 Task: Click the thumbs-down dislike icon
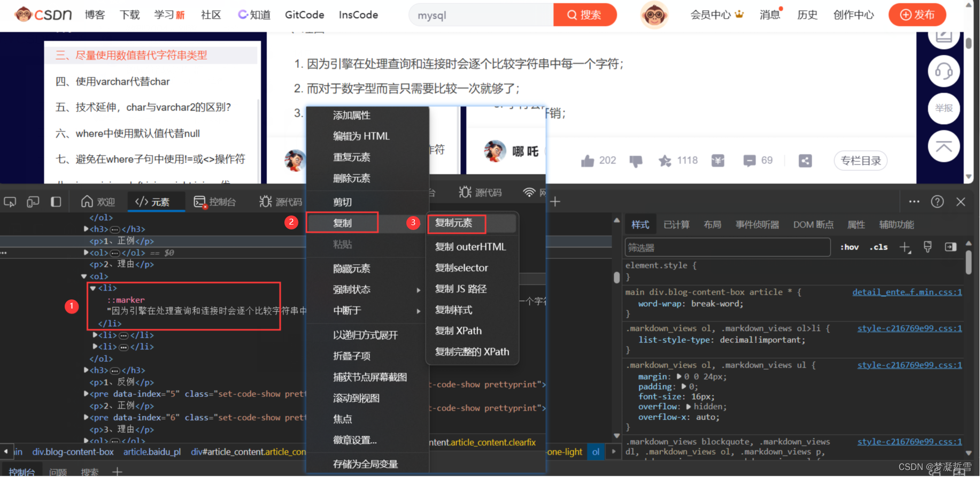point(636,160)
